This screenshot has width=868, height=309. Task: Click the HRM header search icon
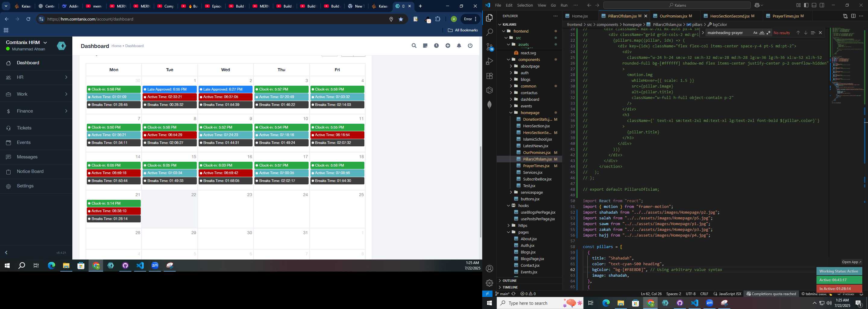point(414,46)
